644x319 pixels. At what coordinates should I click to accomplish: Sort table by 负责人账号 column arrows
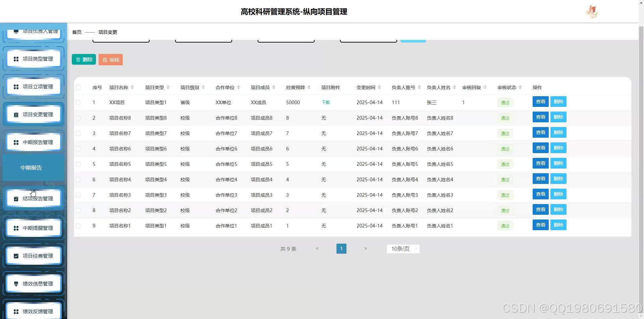(x=419, y=87)
